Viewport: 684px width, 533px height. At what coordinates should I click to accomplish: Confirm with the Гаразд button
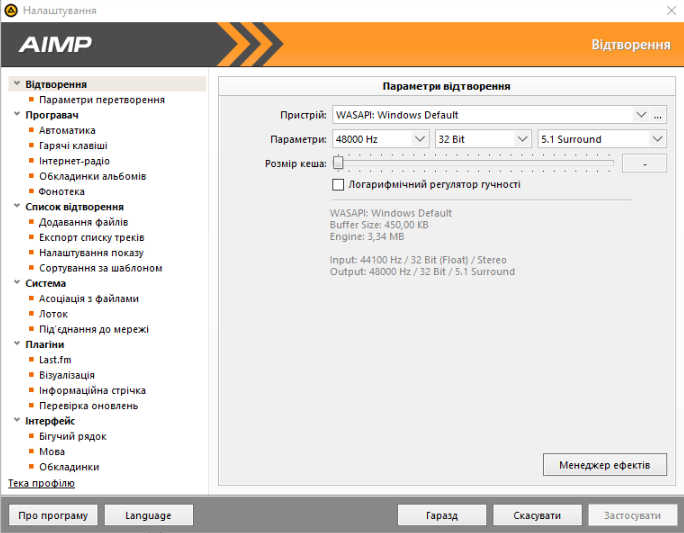[441, 516]
